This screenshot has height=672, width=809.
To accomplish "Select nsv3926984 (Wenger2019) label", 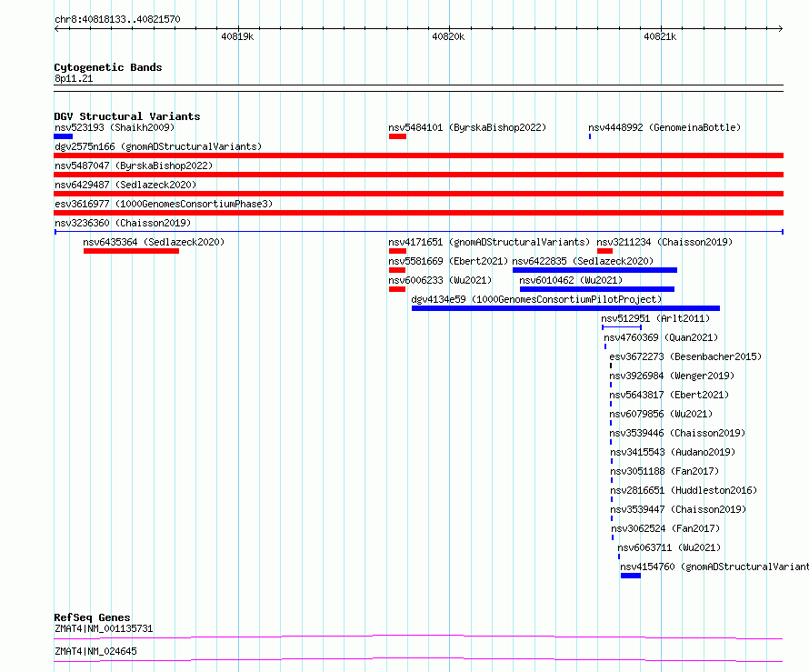I will click(672, 376).
